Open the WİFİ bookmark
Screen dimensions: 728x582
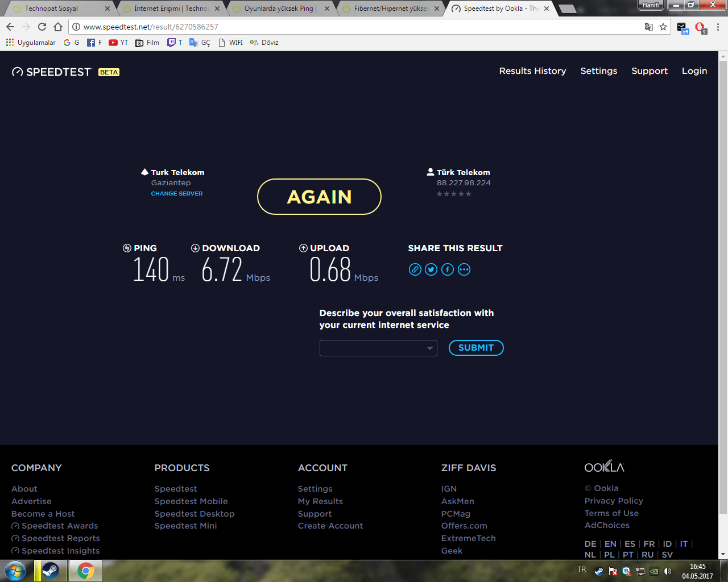click(230, 43)
